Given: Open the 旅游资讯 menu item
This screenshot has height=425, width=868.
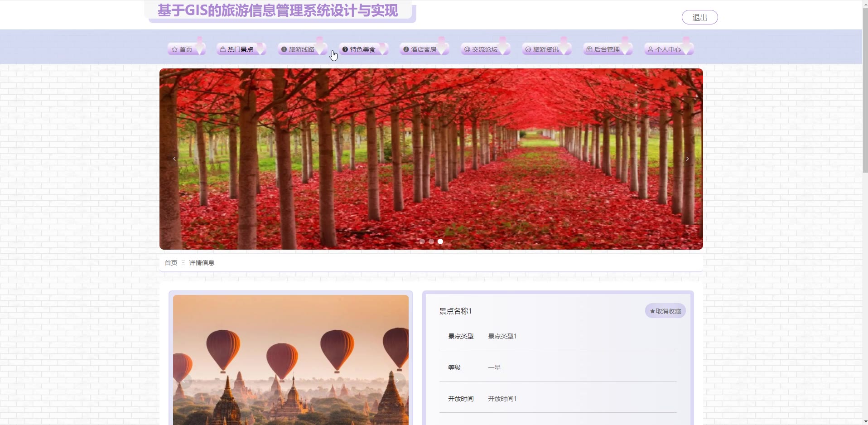Looking at the screenshot, I should [546, 49].
